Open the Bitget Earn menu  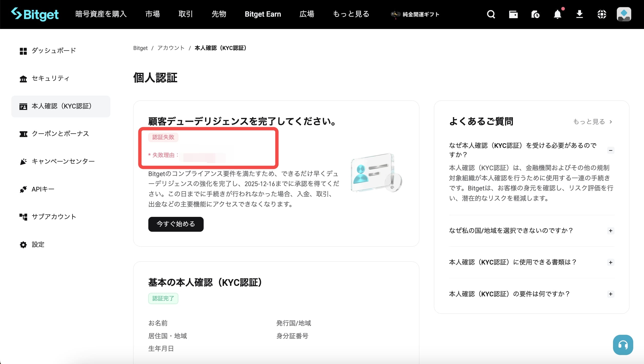pos(263,14)
